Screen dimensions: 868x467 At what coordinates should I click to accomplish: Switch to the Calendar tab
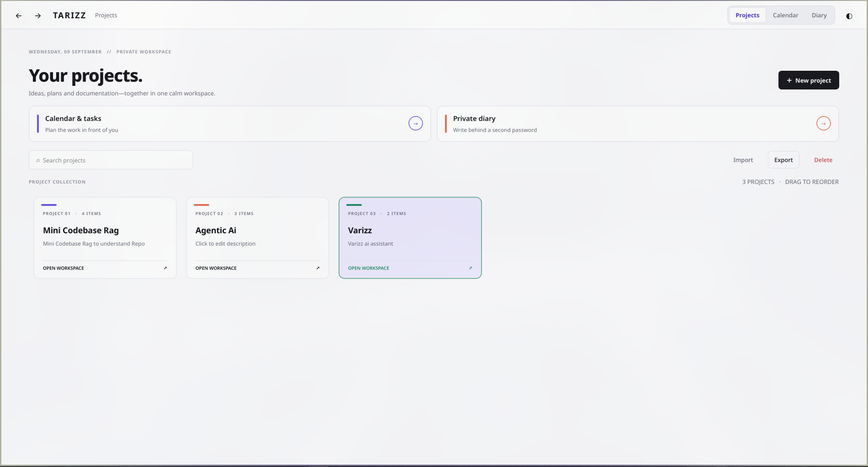click(x=785, y=15)
